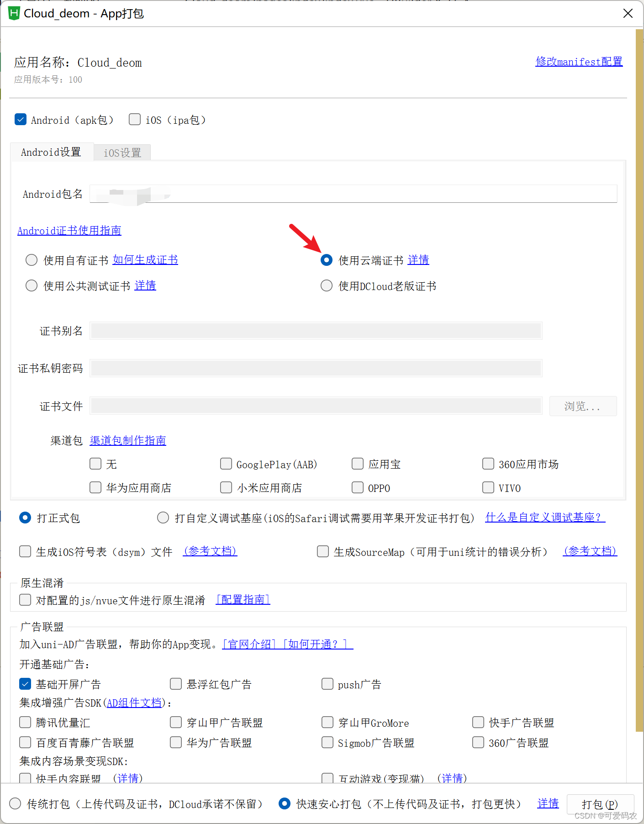Viewport: 644px width, 824px height.
Task: Check the 悬浮红包广告 checkbox
Action: tap(176, 684)
